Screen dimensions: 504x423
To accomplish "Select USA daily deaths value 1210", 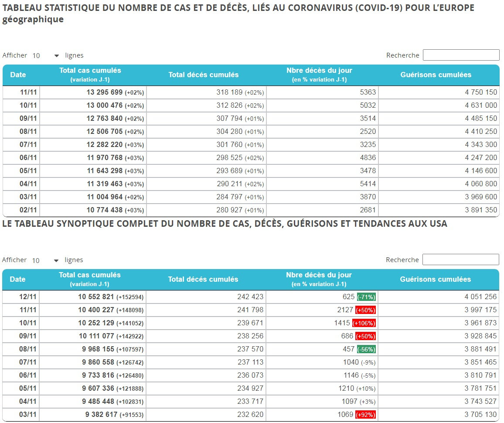I will [346, 388].
